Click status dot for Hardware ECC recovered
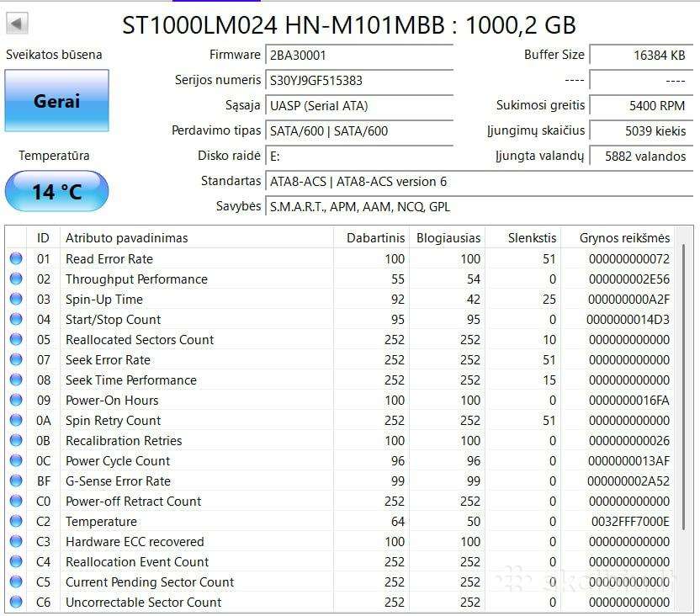700x616 pixels. click(16, 541)
